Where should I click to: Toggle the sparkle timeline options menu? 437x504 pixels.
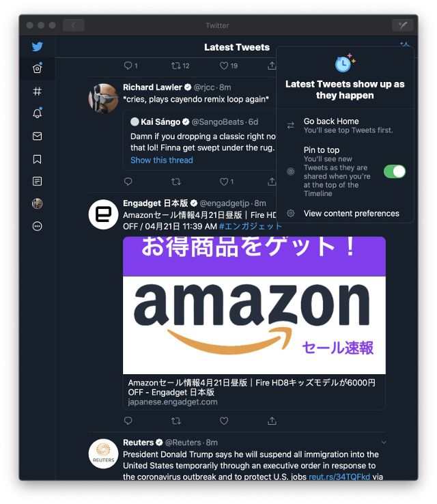[x=404, y=44]
